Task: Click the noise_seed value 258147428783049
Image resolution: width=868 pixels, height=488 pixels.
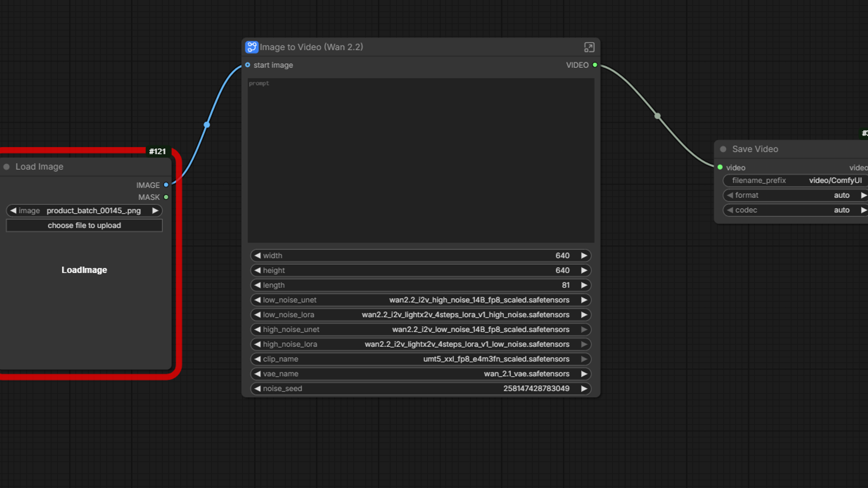Action: (x=536, y=389)
